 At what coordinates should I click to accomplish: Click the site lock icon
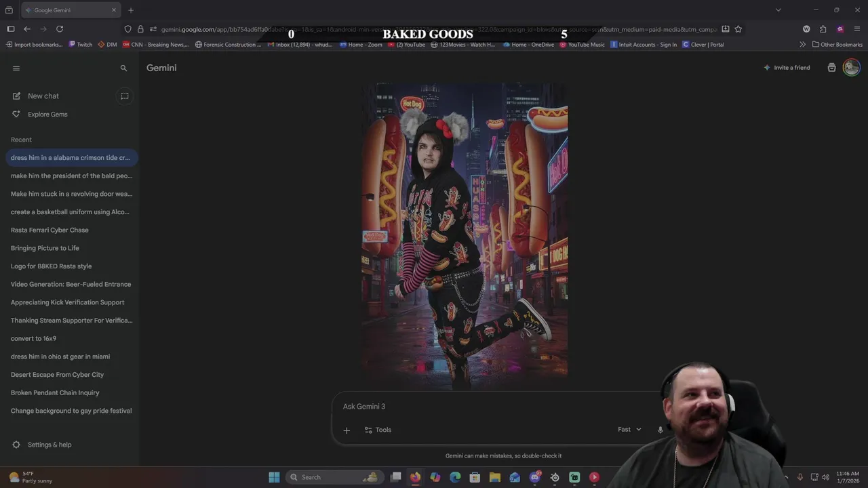click(x=141, y=29)
